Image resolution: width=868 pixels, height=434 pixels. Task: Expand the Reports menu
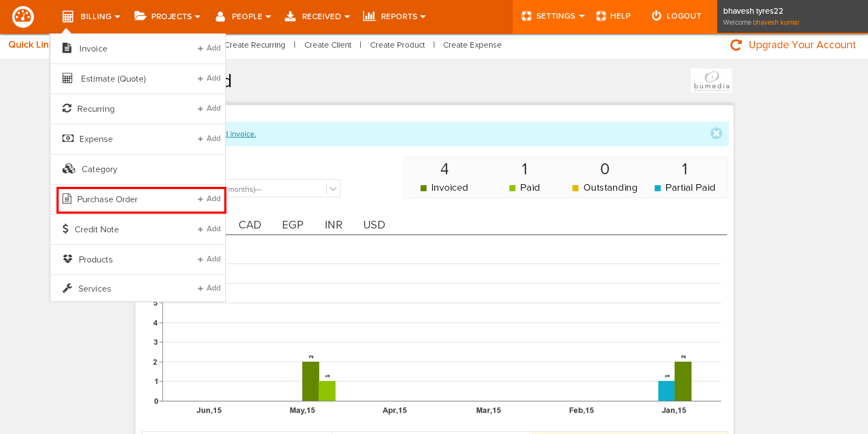394,16
